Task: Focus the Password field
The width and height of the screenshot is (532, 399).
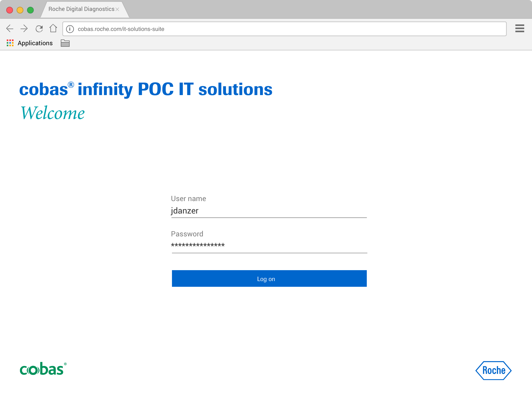Action: (269, 245)
